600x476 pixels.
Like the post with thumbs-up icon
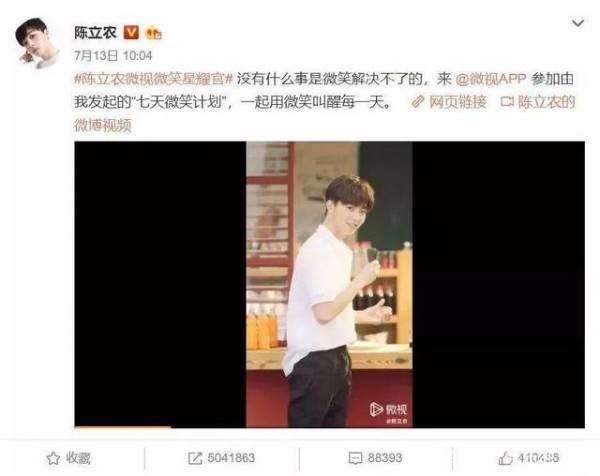tap(505, 458)
